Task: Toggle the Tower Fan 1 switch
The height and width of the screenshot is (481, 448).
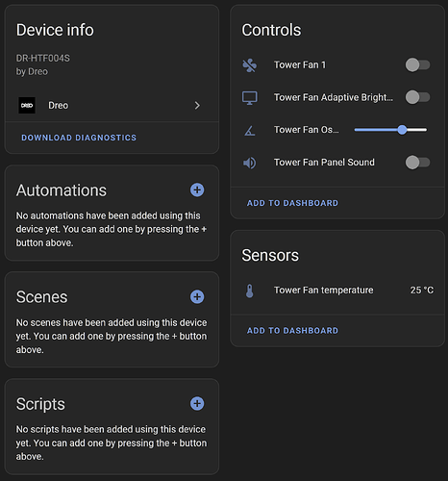Action: (417, 64)
